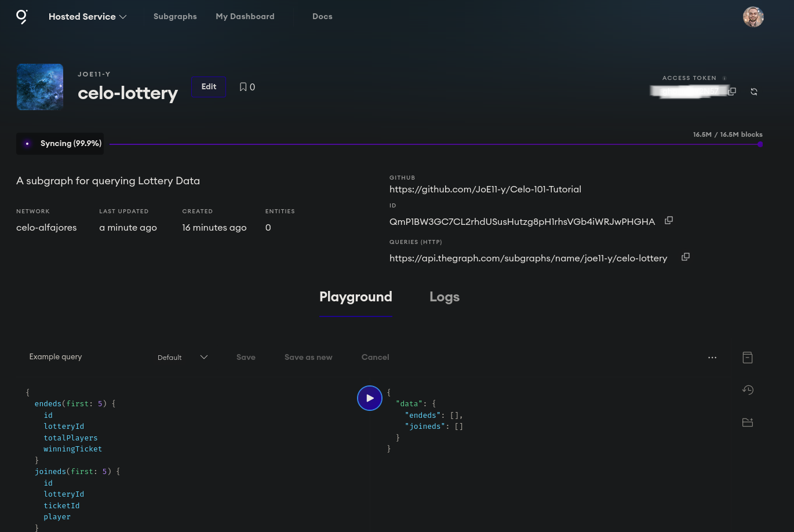Open the user profile avatar
The image size is (794, 532).
click(x=753, y=17)
